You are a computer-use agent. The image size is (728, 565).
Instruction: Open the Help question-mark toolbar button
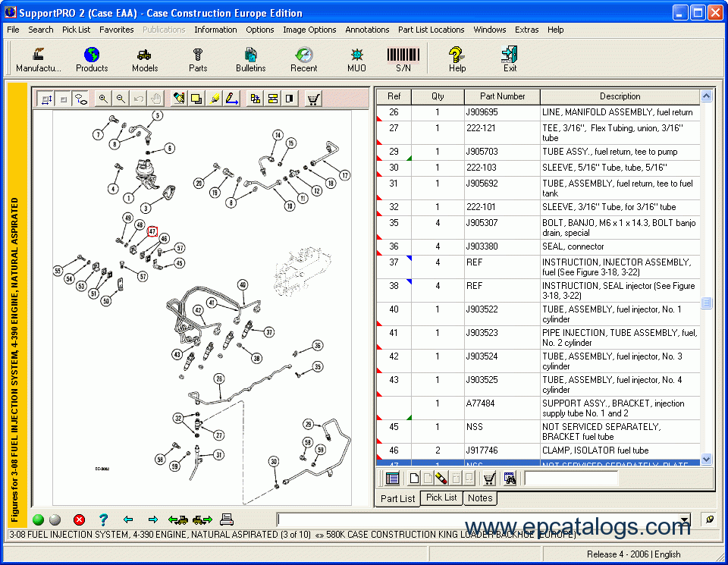coord(457,59)
